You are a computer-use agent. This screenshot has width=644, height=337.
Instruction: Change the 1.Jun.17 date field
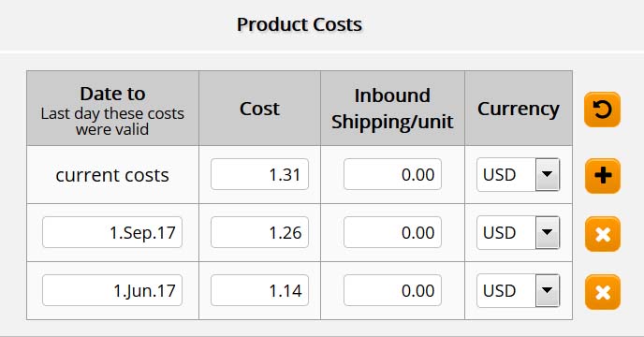coord(112,290)
